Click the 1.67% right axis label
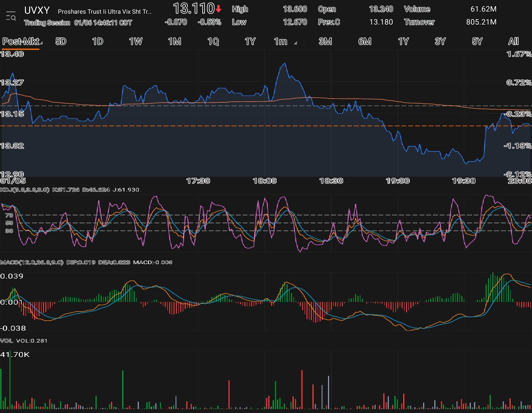The height and width of the screenshot is (413, 532). [519, 54]
